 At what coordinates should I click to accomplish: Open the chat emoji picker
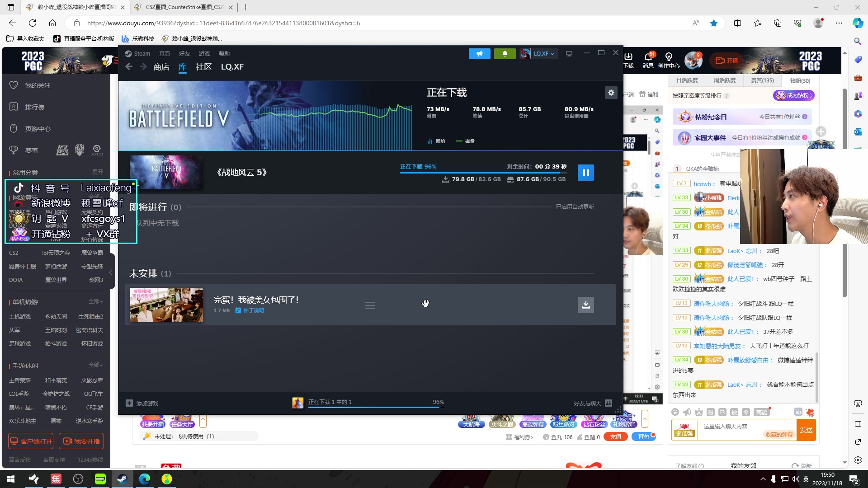coord(675,412)
